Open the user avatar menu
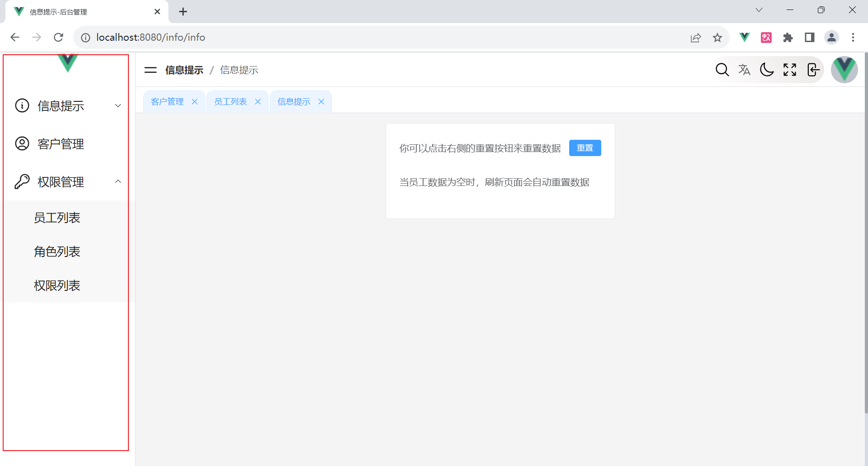Viewport: 868px width, 466px height. pos(844,70)
